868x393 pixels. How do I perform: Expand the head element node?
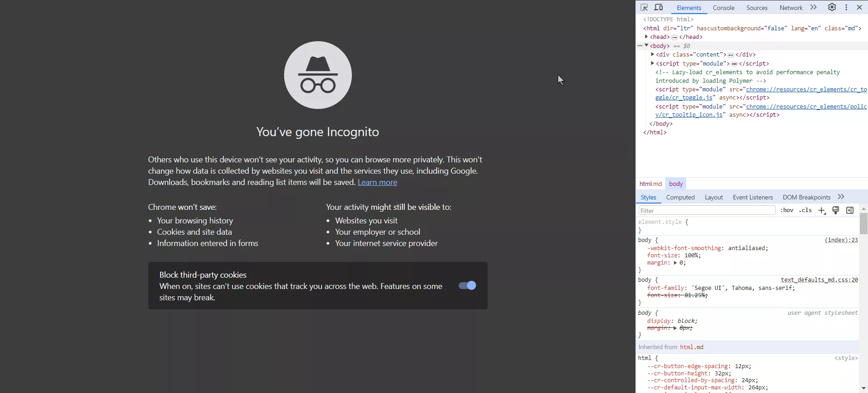(x=646, y=37)
